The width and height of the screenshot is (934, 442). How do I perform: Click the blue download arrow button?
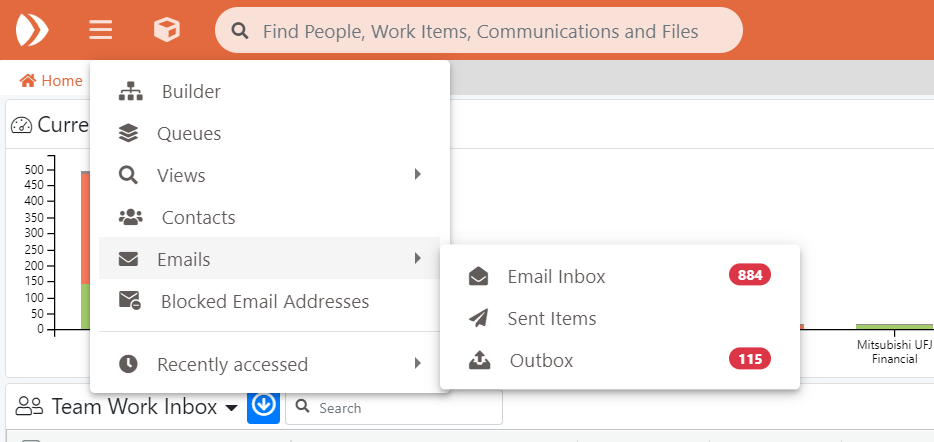point(263,406)
